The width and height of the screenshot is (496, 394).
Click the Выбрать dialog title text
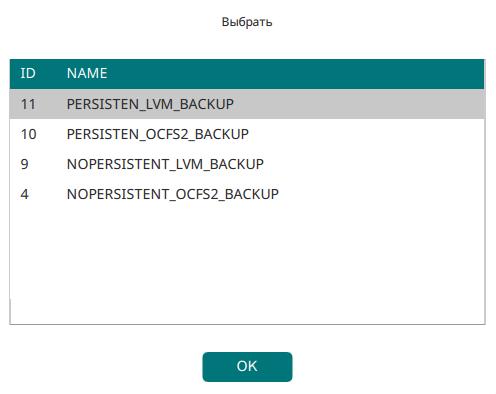(247, 22)
